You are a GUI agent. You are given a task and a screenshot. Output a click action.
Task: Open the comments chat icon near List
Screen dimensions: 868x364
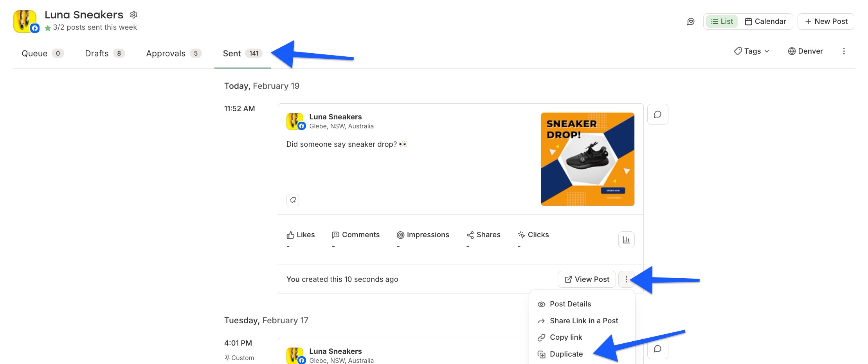691,22
